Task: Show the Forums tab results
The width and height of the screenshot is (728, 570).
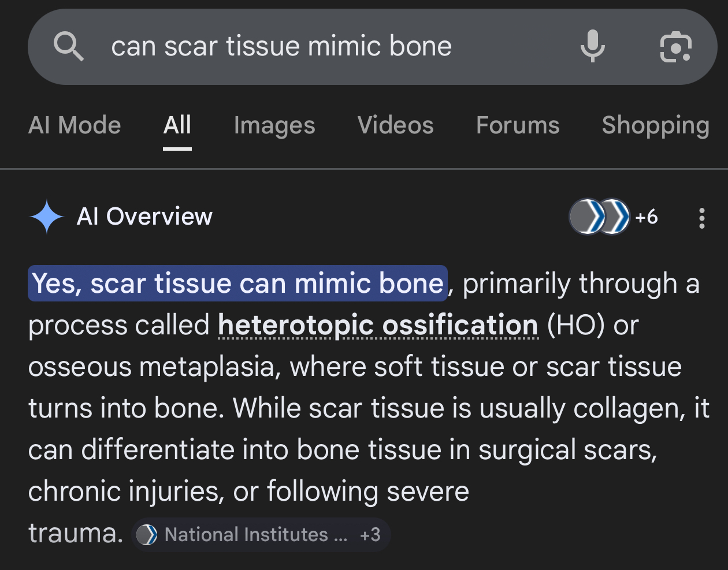Action: 518,125
